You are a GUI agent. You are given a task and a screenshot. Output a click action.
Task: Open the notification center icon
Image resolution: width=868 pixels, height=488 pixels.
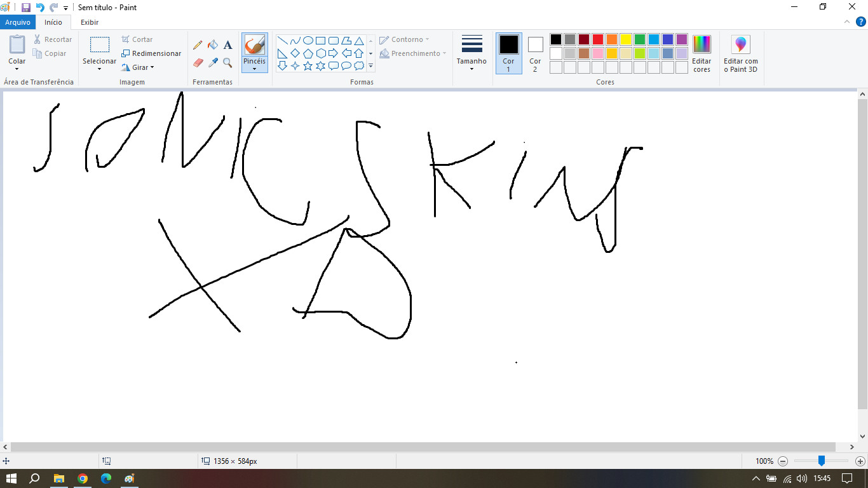click(846, 478)
